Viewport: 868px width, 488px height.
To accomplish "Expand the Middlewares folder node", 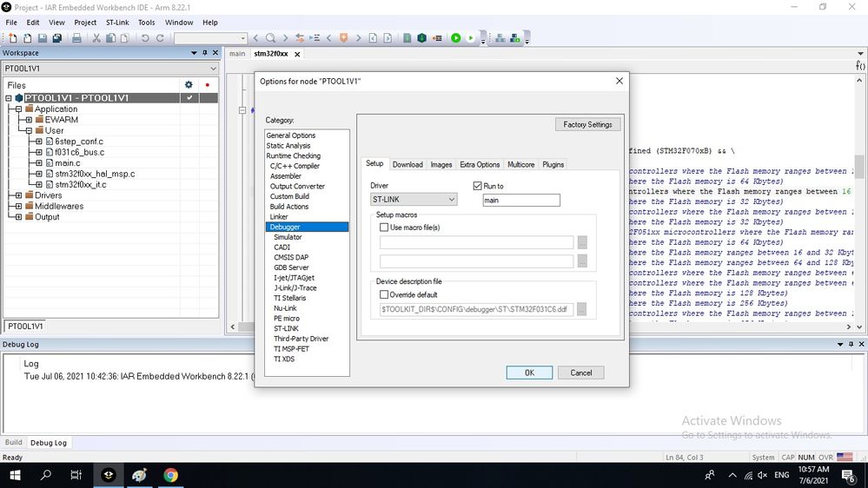I will pos(18,207).
